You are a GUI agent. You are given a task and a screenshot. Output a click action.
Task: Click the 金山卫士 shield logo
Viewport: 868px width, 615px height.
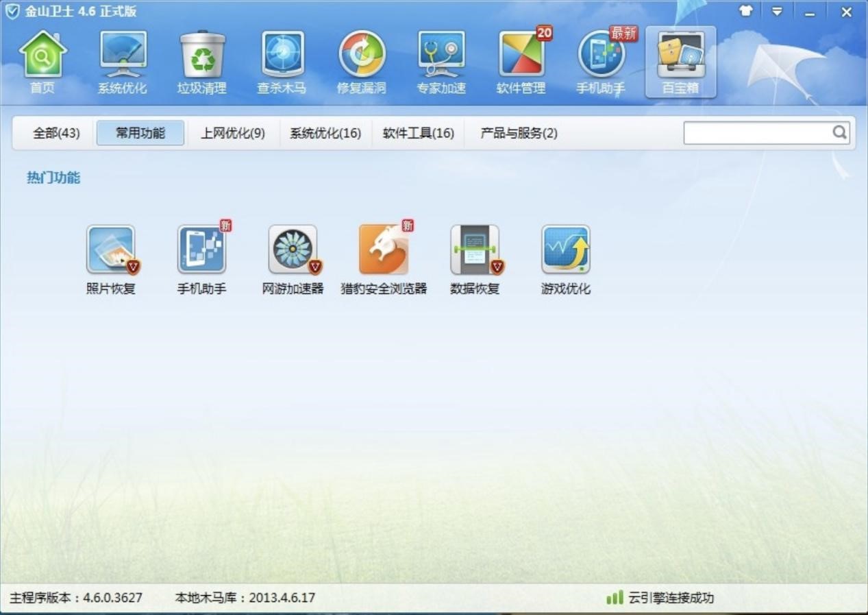point(12,12)
